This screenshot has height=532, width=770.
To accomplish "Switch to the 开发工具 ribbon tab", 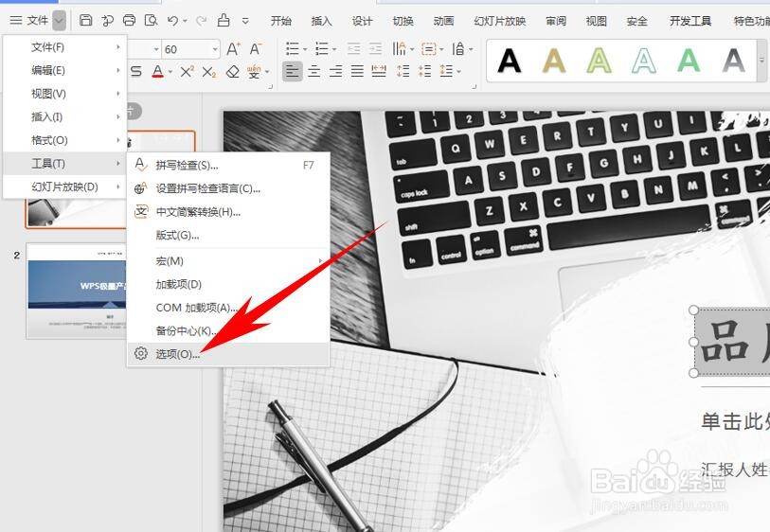I will point(689,21).
